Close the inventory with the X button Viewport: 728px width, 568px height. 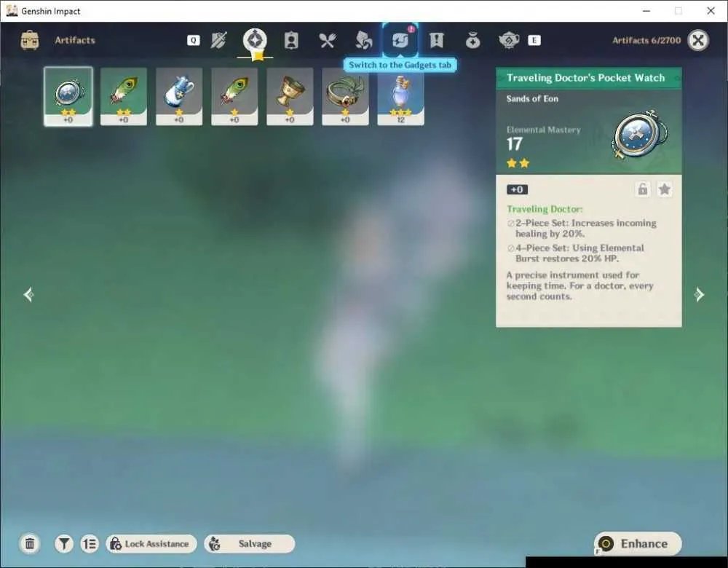pyautogui.click(x=698, y=40)
